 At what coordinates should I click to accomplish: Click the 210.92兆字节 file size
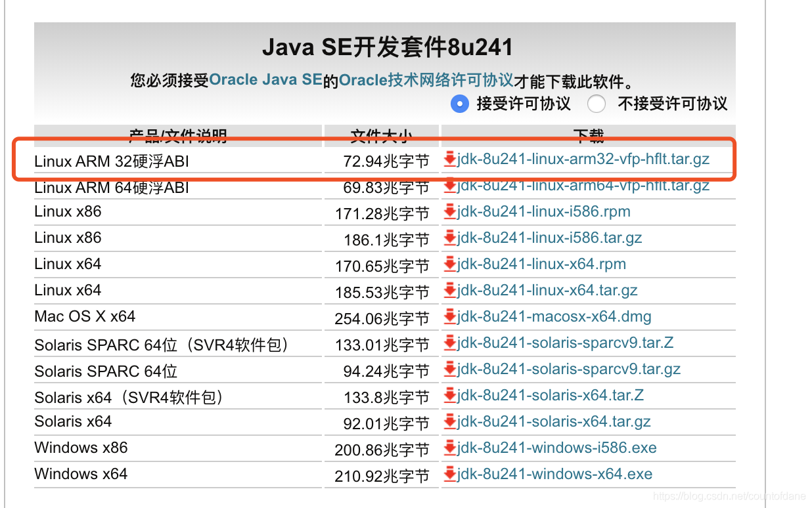point(382,476)
